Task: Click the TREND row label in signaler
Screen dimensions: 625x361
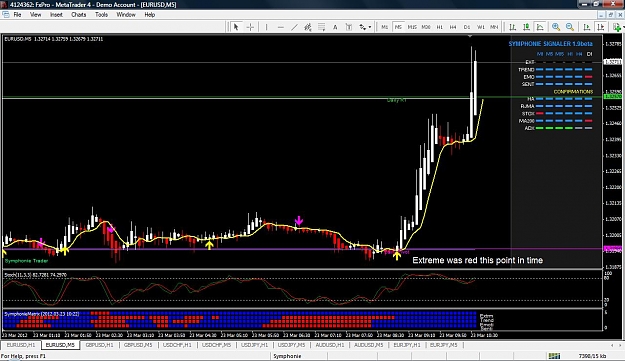Action: coord(526,70)
